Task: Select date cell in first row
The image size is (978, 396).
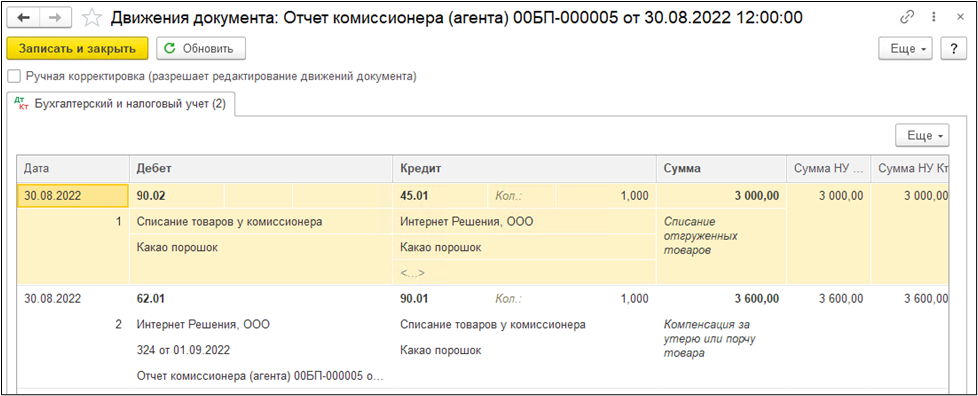Action: coord(73,196)
